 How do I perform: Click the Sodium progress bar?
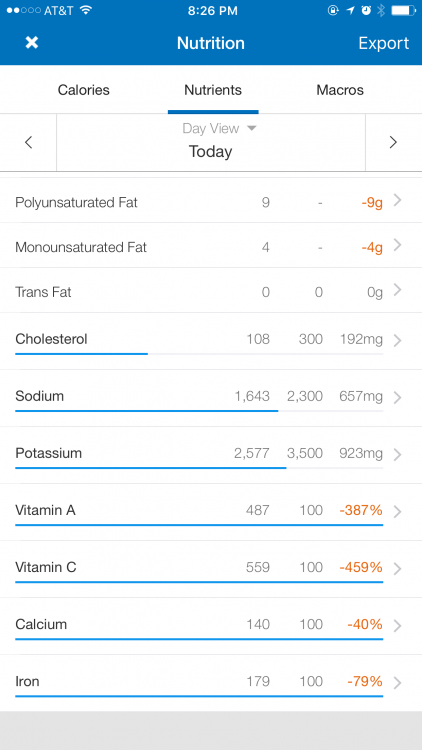(199, 411)
